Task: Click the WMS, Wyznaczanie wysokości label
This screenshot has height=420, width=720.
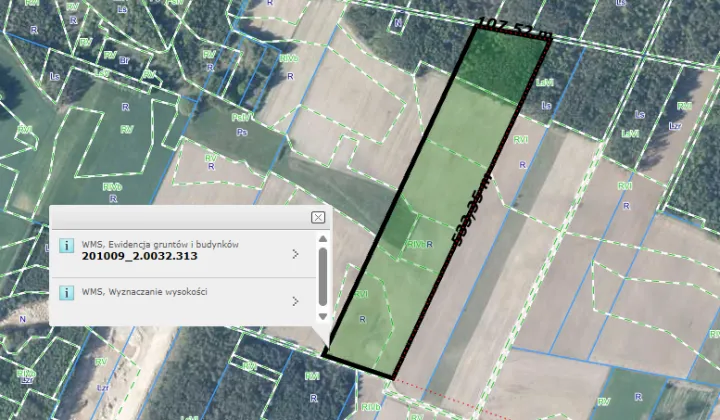Action: click(145, 291)
